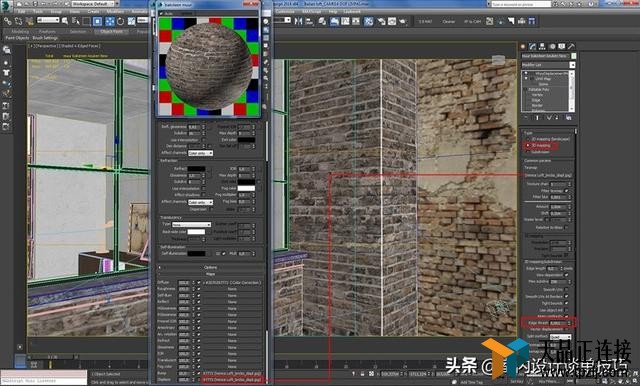Choose the Select and Move tool
Viewport: 640px width, 386px height.
pyautogui.click(x=110, y=21)
